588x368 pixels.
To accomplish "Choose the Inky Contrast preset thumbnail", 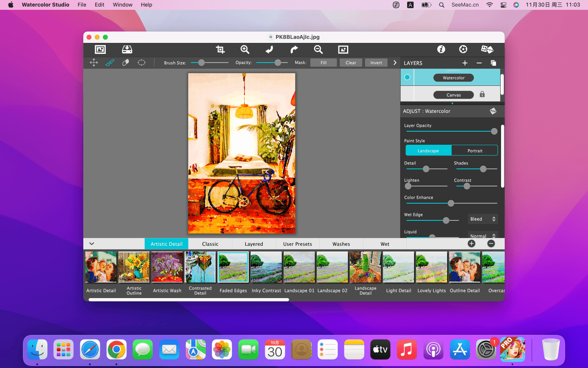I will coord(266,267).
